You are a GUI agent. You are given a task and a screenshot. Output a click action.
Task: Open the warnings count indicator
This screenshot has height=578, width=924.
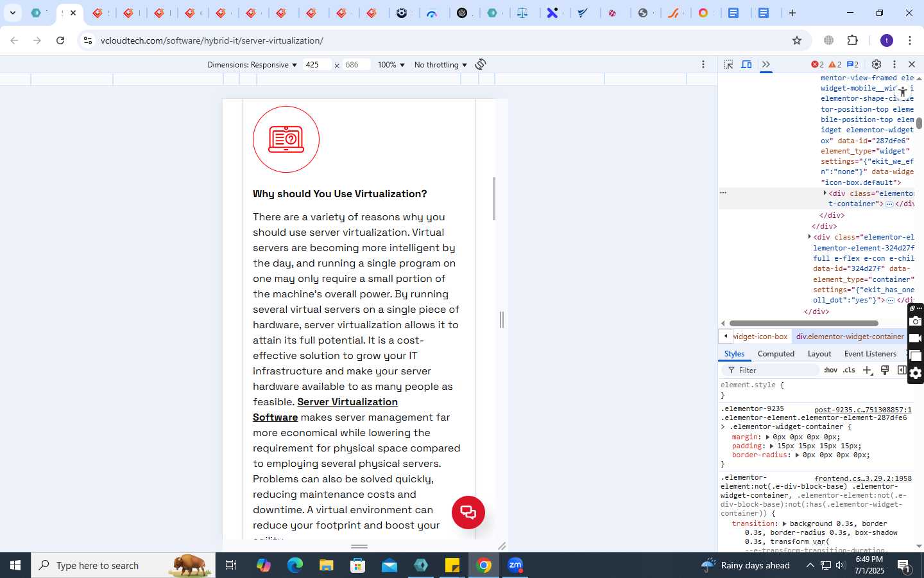click(835, 64)
